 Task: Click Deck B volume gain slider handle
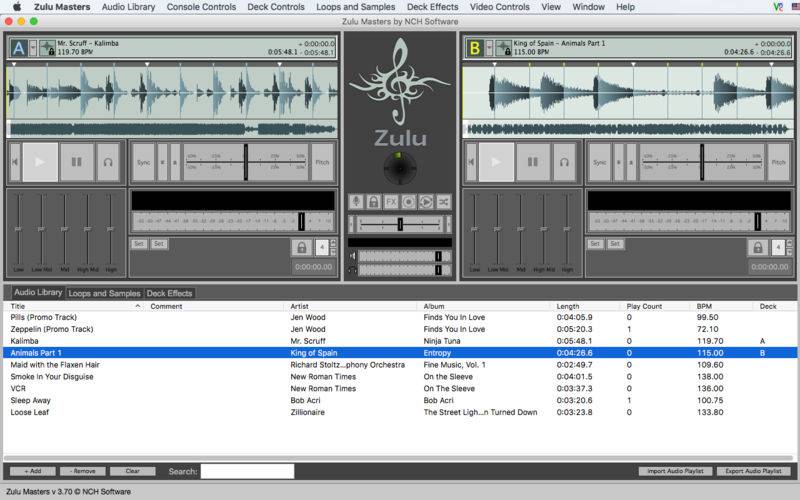point(758,221)
